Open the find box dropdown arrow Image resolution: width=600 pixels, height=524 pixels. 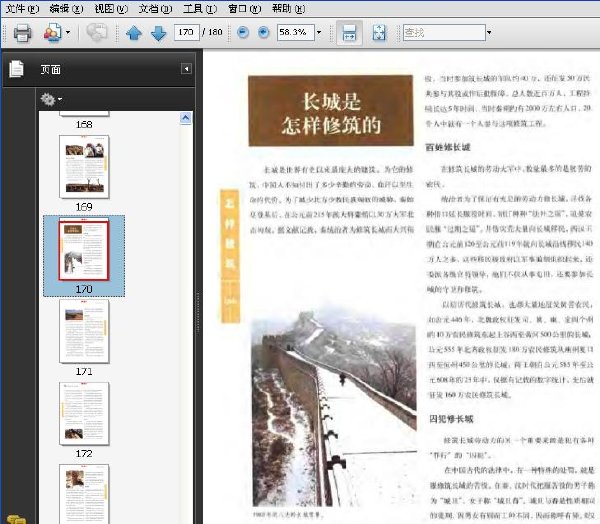pyautogui.click(x=489, y=33)
